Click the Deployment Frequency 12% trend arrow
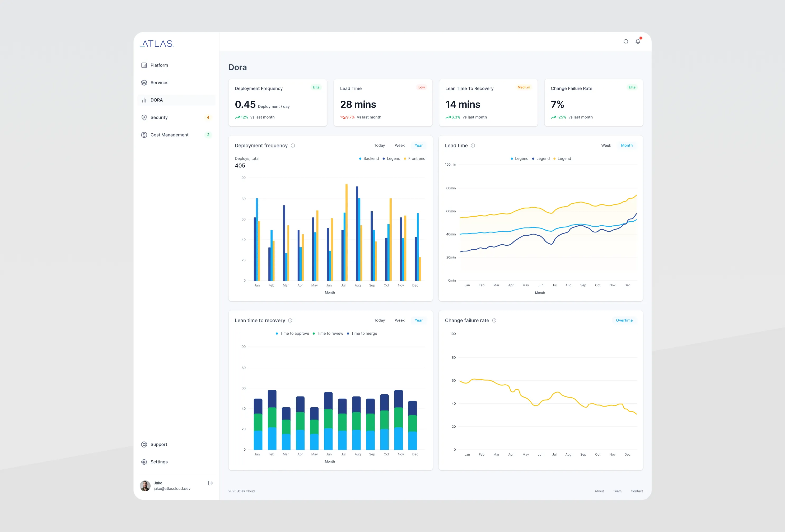Image resolution: width=785 pixels, height=532 pixels. click(237, 117)
